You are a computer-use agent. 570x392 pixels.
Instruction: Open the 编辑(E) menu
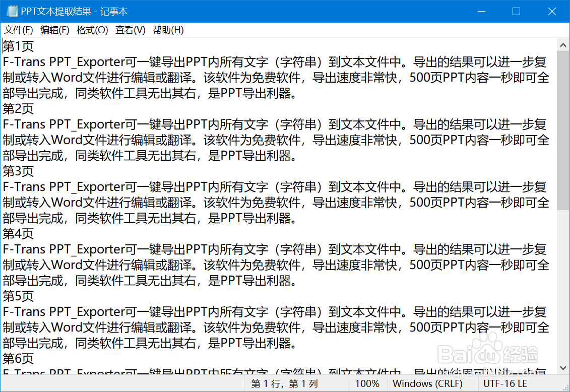(54, 30)
